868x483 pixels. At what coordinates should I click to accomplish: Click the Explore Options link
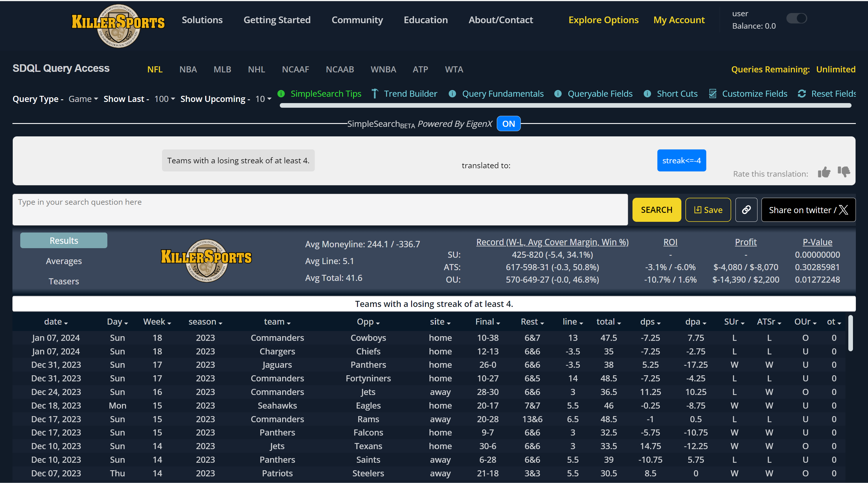pyautogui.click(x=604, y=20)
